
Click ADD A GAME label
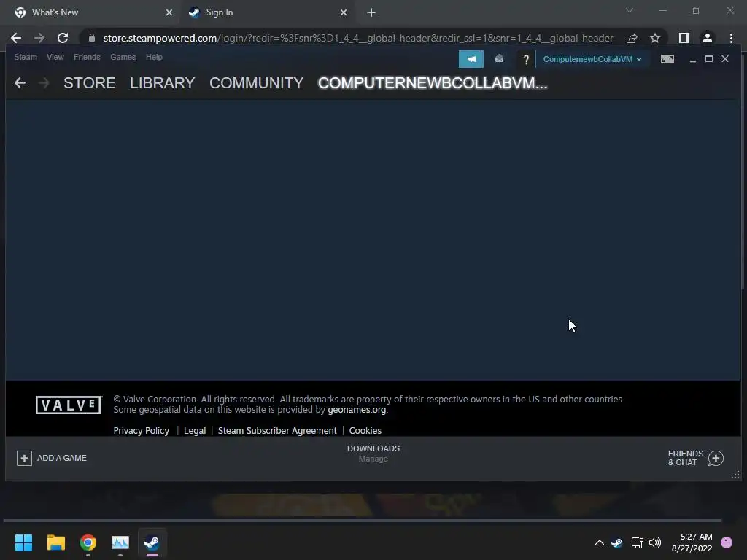[x=62, y=458]
